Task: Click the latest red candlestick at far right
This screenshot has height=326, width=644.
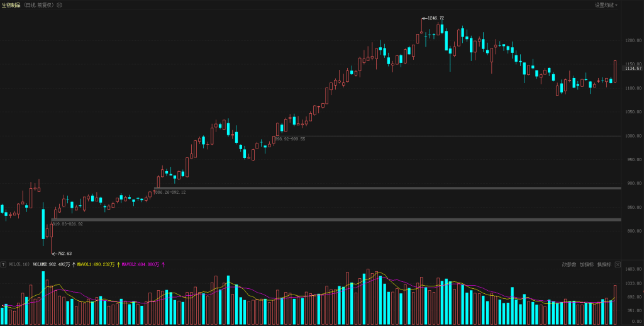Action: pos(615,72)
